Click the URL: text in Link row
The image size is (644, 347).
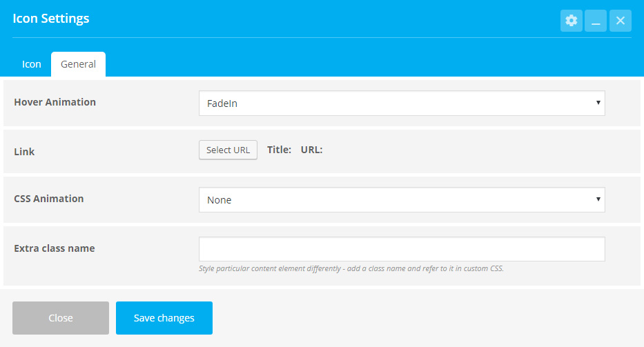(312, 150)
